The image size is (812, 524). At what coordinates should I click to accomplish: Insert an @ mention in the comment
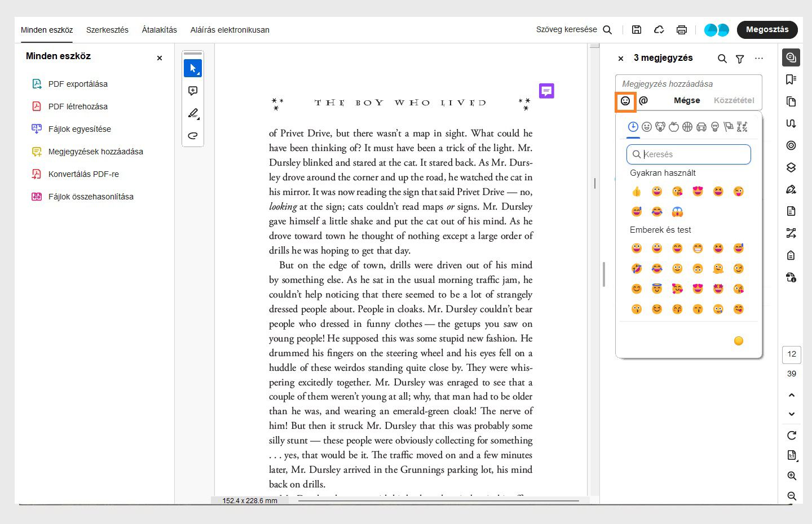(x=643, y=100)
